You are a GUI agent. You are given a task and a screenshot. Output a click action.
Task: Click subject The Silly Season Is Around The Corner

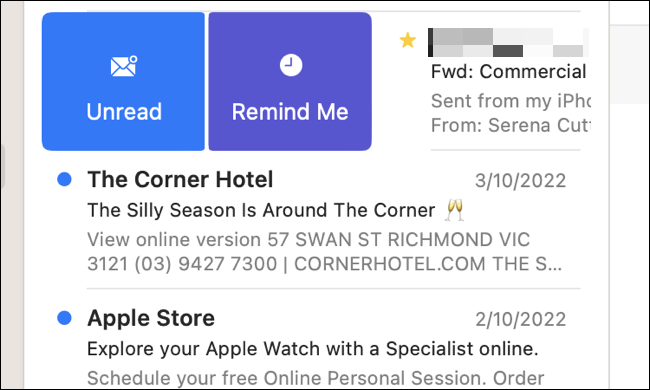[261, 210]
